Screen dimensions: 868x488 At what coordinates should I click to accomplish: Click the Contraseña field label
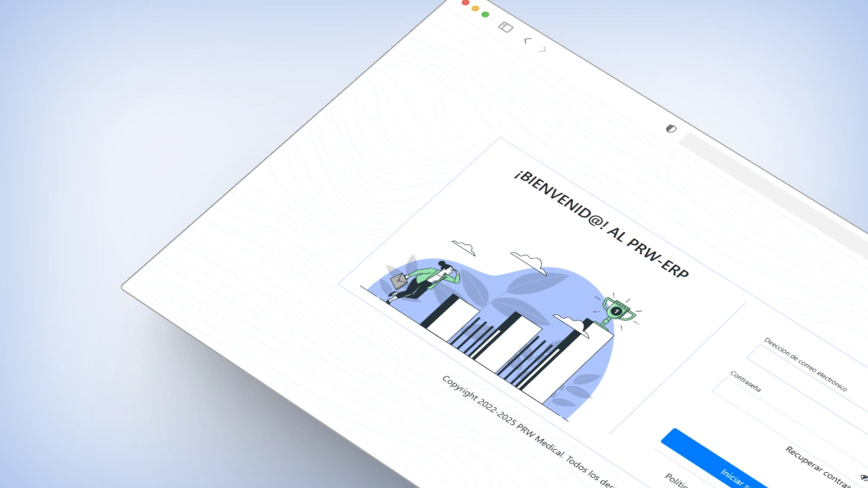pos(745,382)
